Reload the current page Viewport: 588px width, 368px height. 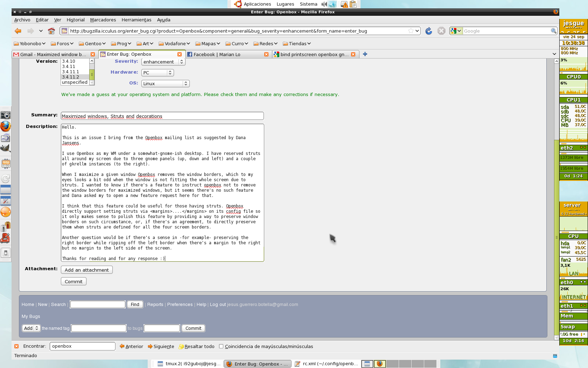428,31
